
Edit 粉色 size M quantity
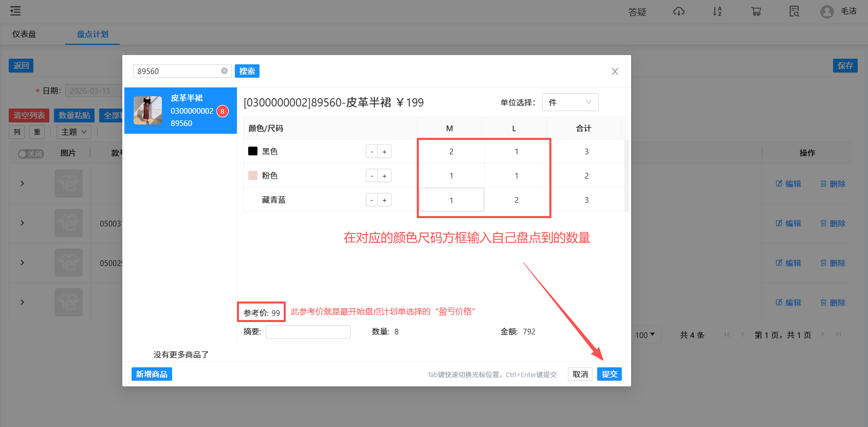click(x=451, y=175)
